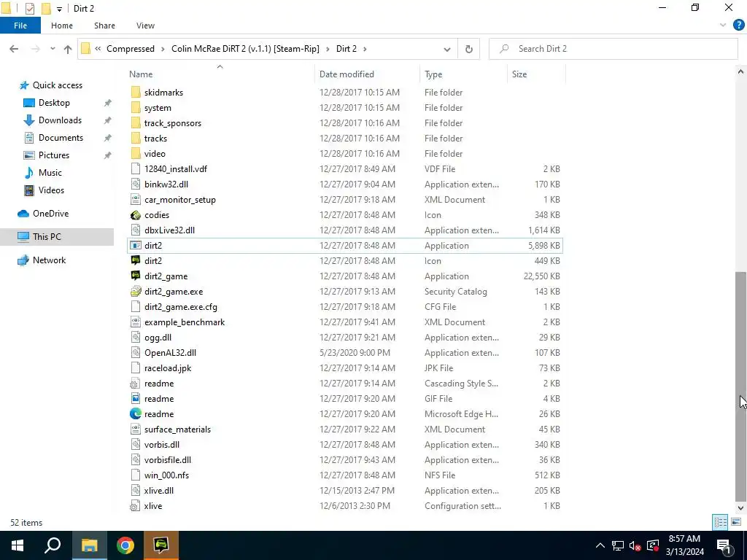The image size is (747, 560).
Task: Open the dirt2 Application file icon
Action: (136, 246)
